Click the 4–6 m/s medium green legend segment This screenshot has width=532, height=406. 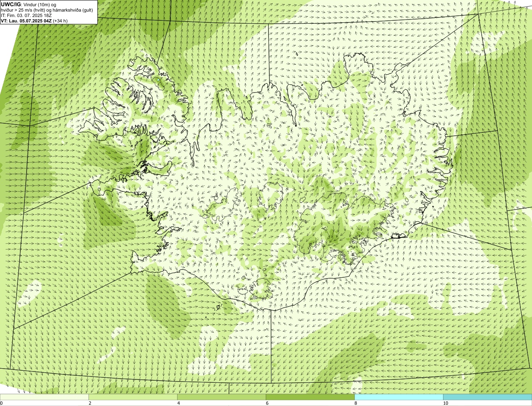[222, 397]
